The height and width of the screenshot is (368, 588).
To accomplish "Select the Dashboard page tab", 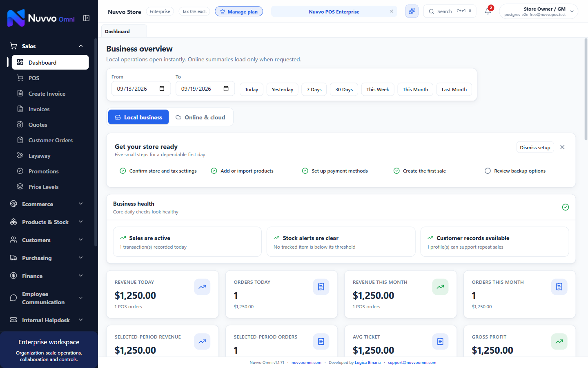I will [x=124, y=31].
